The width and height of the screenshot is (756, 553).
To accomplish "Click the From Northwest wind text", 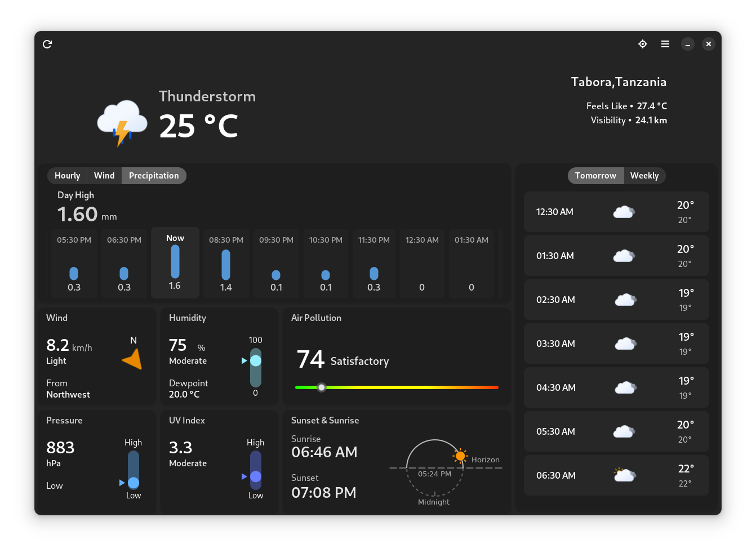I will 68,389.
